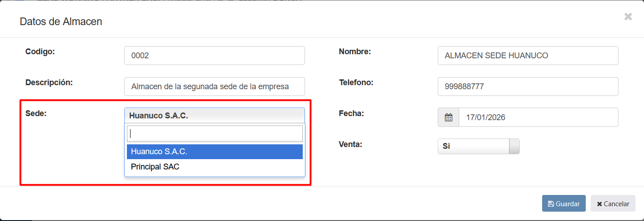Click the Venta label
Viewport: 644px width, 221px height.
(x=350, y=144)
